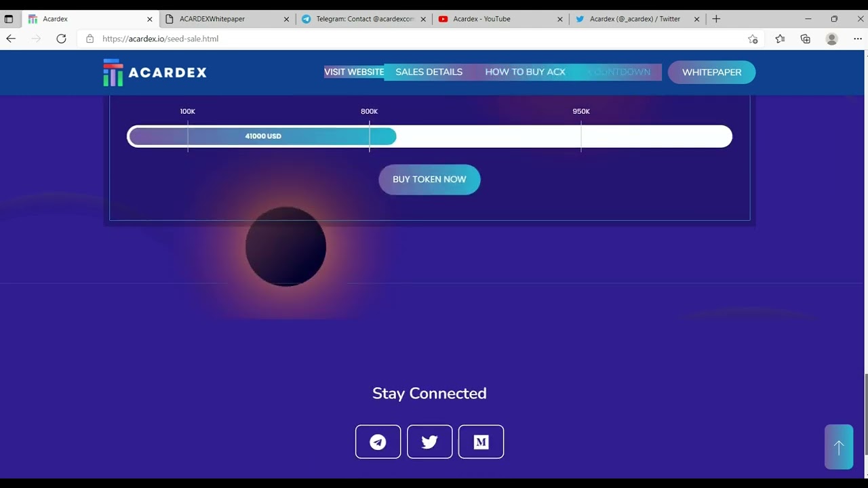This screenshot has height=488, width=868.
Task: Open SALES DETAILS nav item
Action: (x=429, y=72)
